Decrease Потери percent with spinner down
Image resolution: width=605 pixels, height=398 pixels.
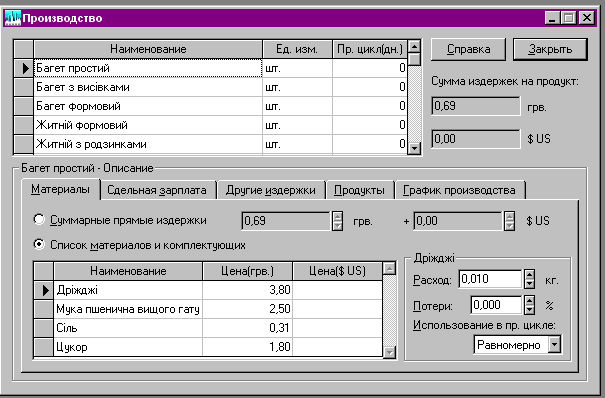click(x=529, y=310)
